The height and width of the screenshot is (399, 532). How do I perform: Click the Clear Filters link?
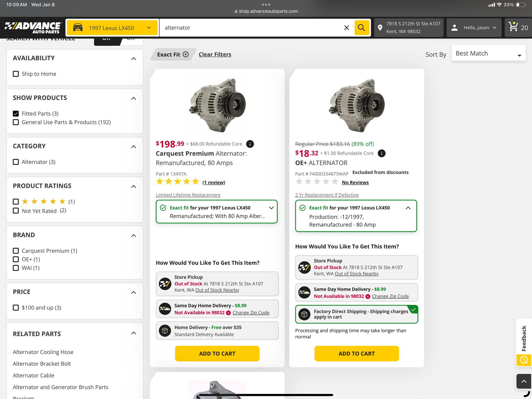pos(215,54)
